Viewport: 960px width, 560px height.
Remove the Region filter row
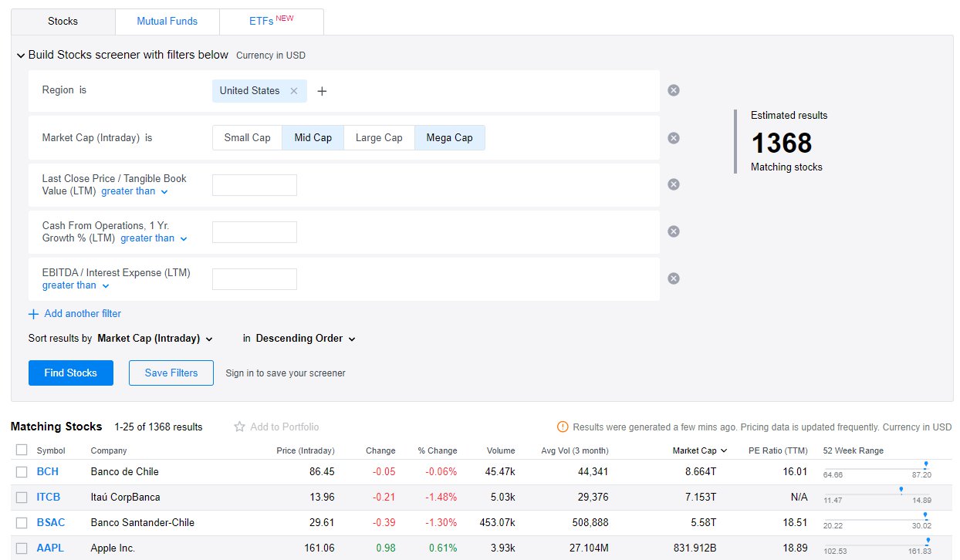click(673, 90)
